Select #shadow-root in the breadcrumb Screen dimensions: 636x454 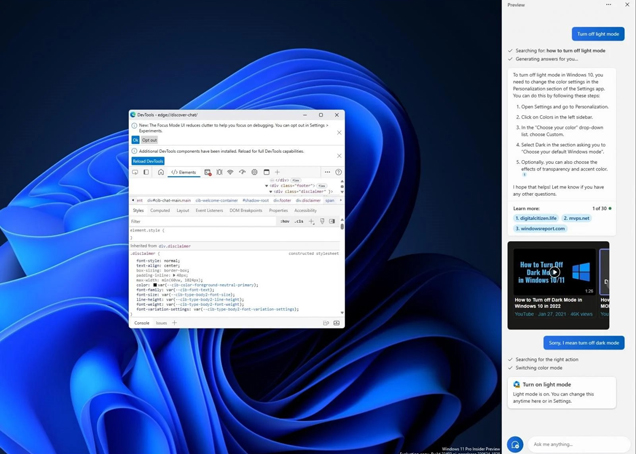(256, 200)
